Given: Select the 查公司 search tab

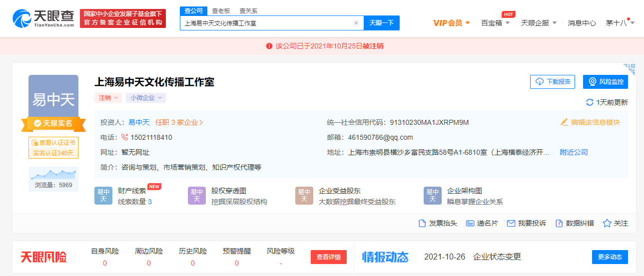Looking at the screenshot, I should coord(193,10).
